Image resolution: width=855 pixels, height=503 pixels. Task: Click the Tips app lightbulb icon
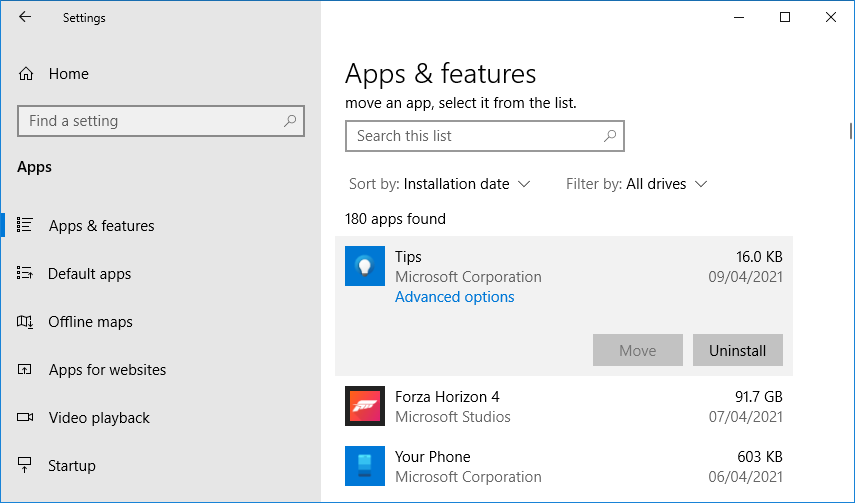click(x=365, y=267)
